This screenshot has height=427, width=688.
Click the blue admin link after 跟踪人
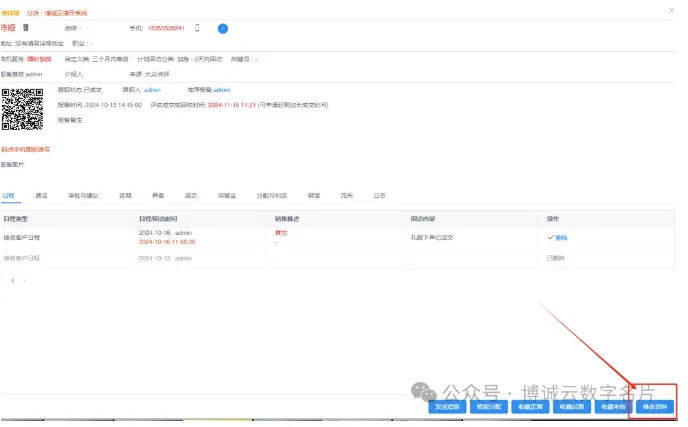(x=152, y=89)
